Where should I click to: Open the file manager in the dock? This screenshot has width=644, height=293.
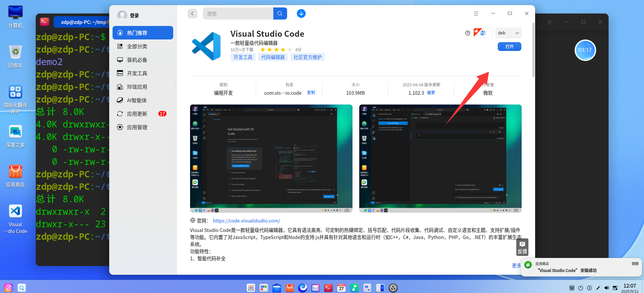coord(277,288)
